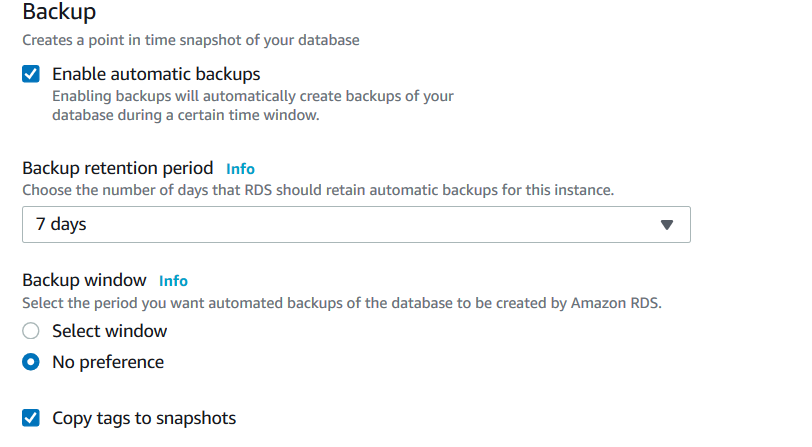Click the "Select window" option label
The image size is (812, 447).
point(110,331)
